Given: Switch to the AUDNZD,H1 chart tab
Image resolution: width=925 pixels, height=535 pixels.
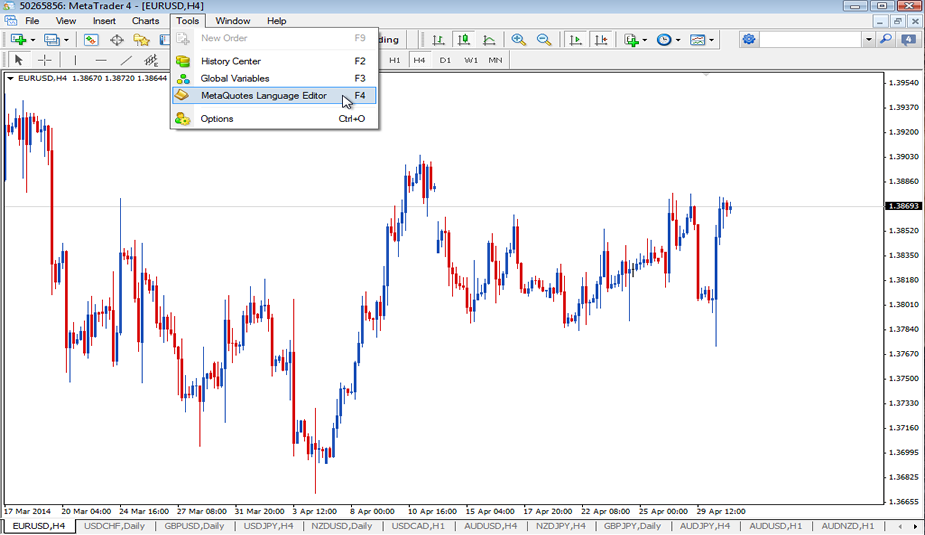Looking at the screenshot, I should tap(848, 526).
